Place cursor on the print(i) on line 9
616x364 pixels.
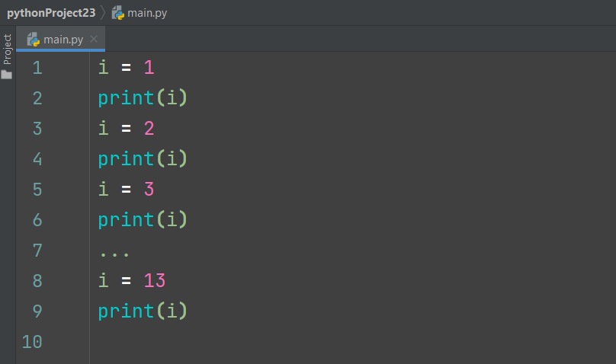143,311
